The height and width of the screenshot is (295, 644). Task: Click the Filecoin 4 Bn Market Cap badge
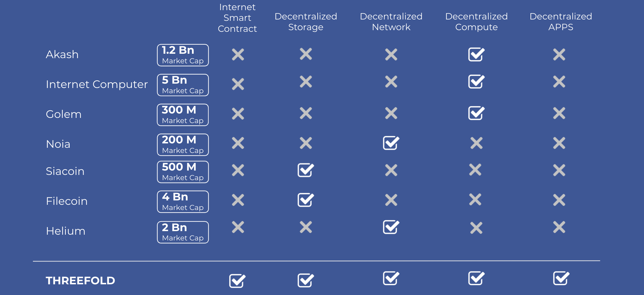(x=183, y=202)
